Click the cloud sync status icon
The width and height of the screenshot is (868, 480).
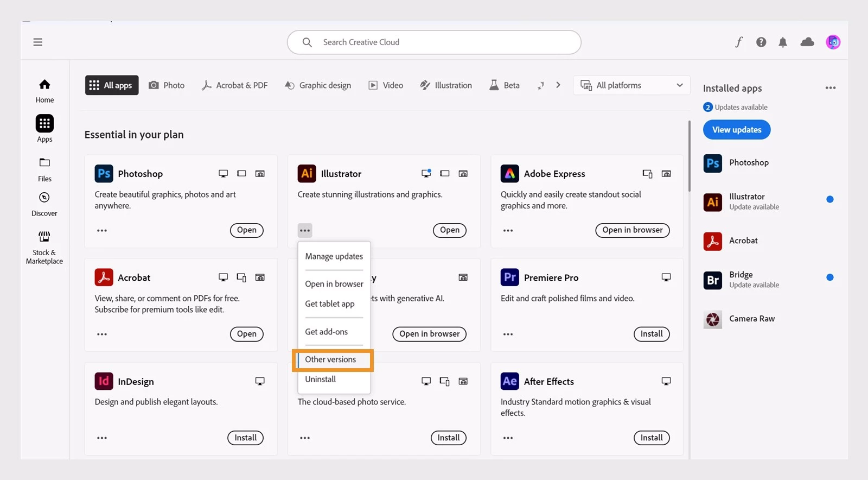pos(807,42)
